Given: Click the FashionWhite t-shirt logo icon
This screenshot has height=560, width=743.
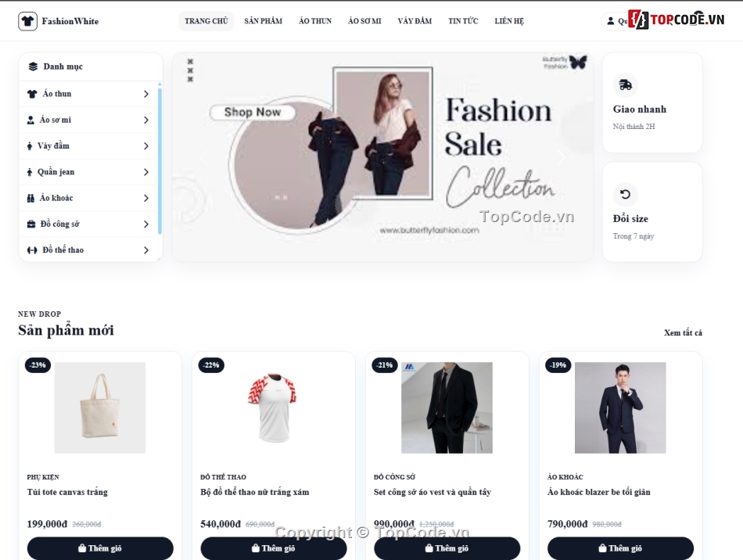Looking at the screenshot, I should tap(27, 21).
